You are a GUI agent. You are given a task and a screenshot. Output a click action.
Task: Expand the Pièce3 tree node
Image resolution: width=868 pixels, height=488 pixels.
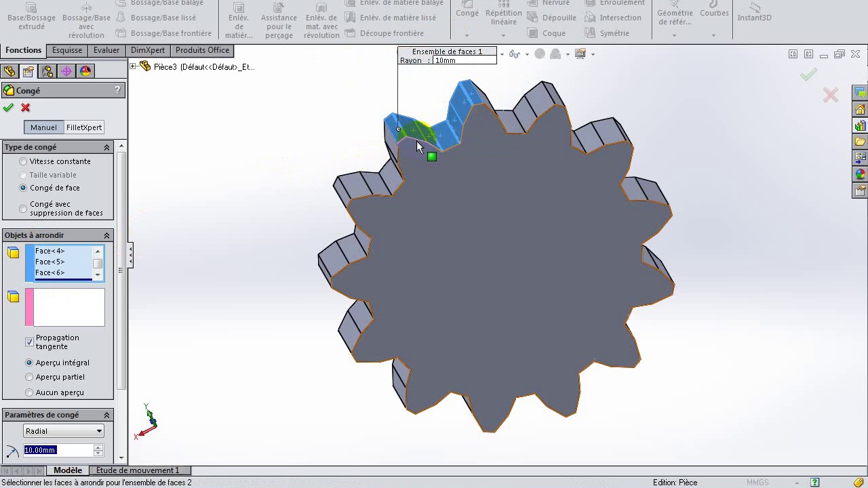[x=134, y=66]
